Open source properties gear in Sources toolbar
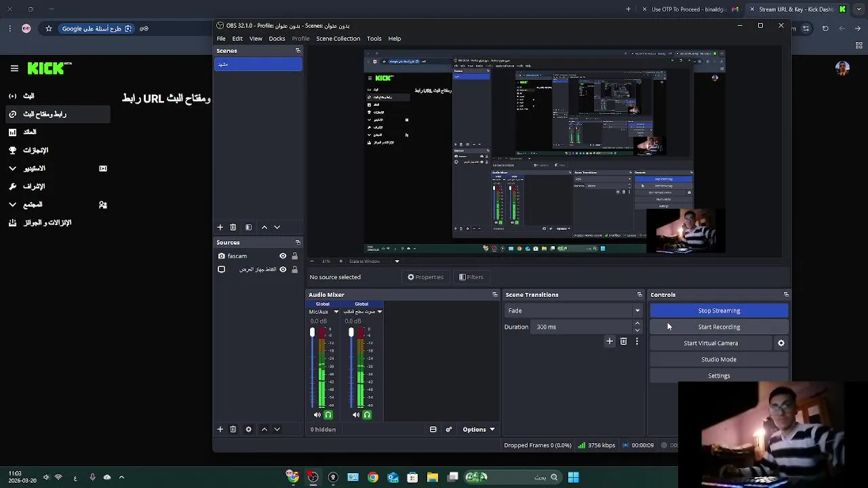Image resolution: width=868 pixels, height=488 pixels. pyautogui.click(x=248, y=429)
